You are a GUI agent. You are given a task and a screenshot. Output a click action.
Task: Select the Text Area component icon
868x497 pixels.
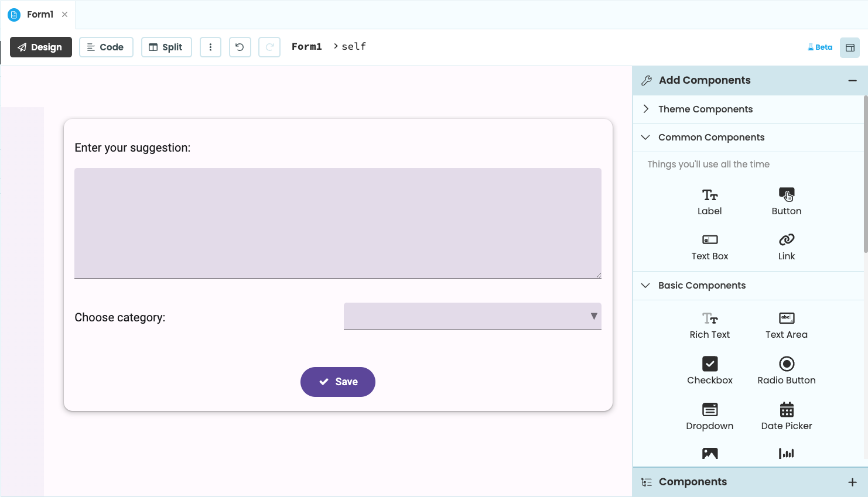tap(786, 318)
